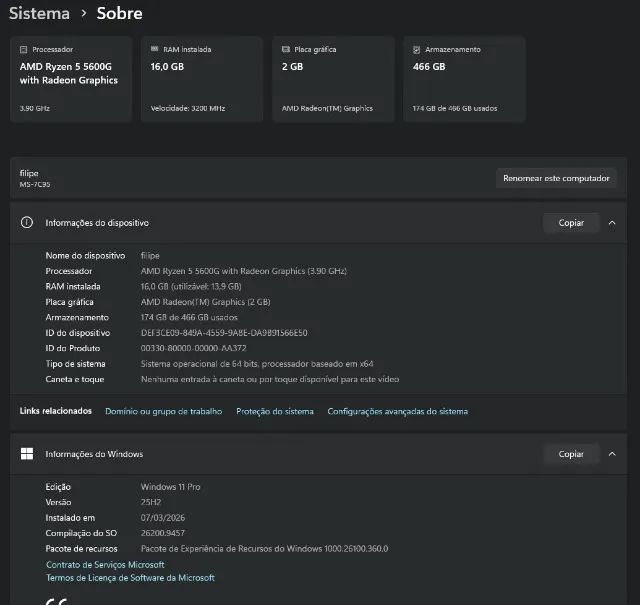Click the Windows 11 Pro edition value
This screenshot has height=605, width=640.
[171, 487]
